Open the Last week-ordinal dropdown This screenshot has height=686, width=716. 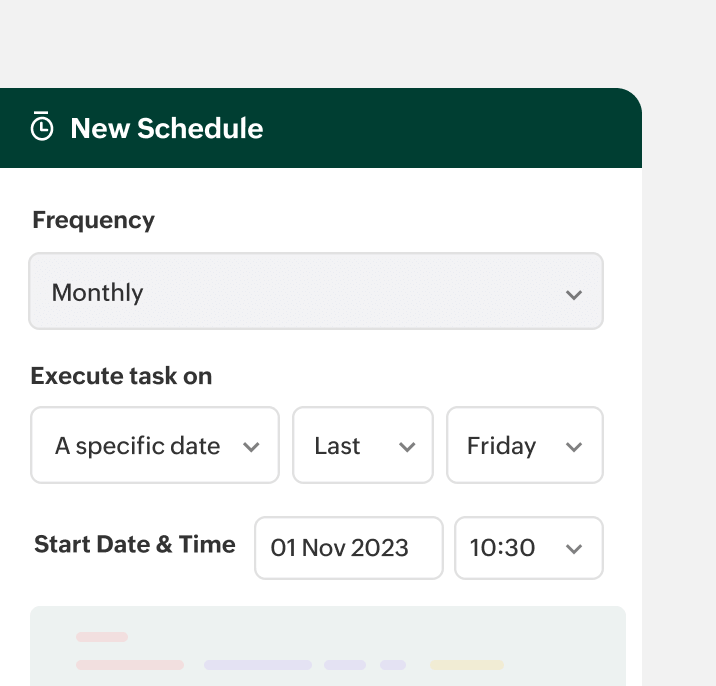tap(362, 445)
